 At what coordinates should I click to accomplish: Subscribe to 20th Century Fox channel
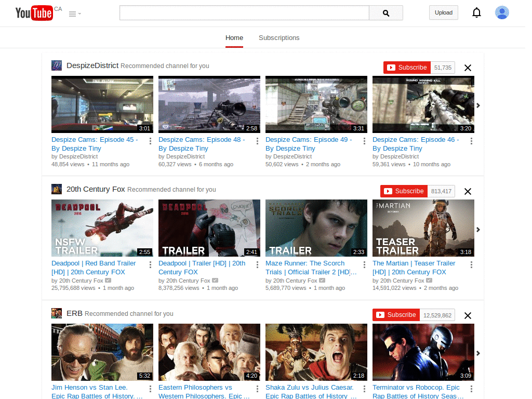(x=404, y=191)
